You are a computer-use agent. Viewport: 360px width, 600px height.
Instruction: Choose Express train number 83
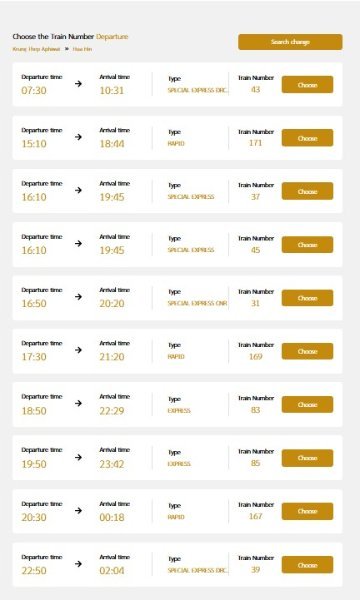pos(307,404)
